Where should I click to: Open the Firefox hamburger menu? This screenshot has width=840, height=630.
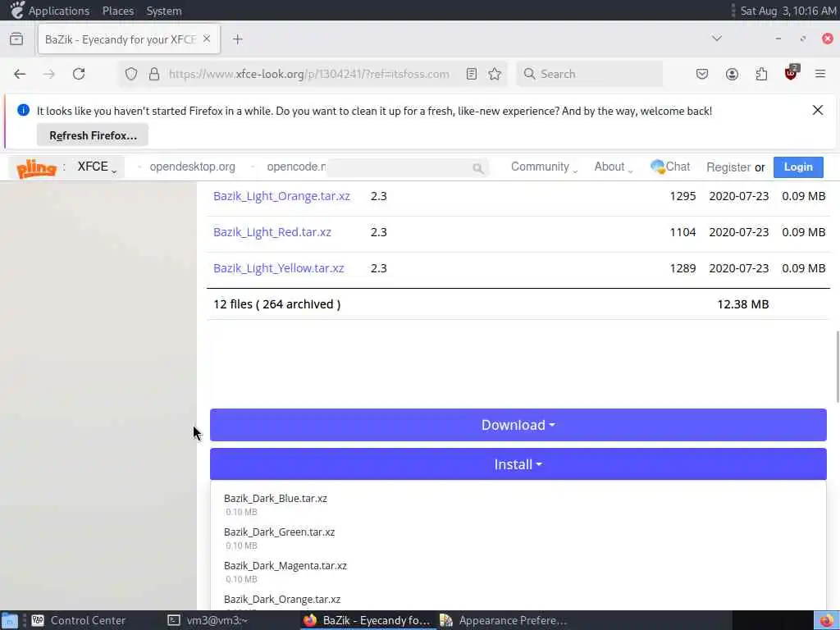[820, 74]
